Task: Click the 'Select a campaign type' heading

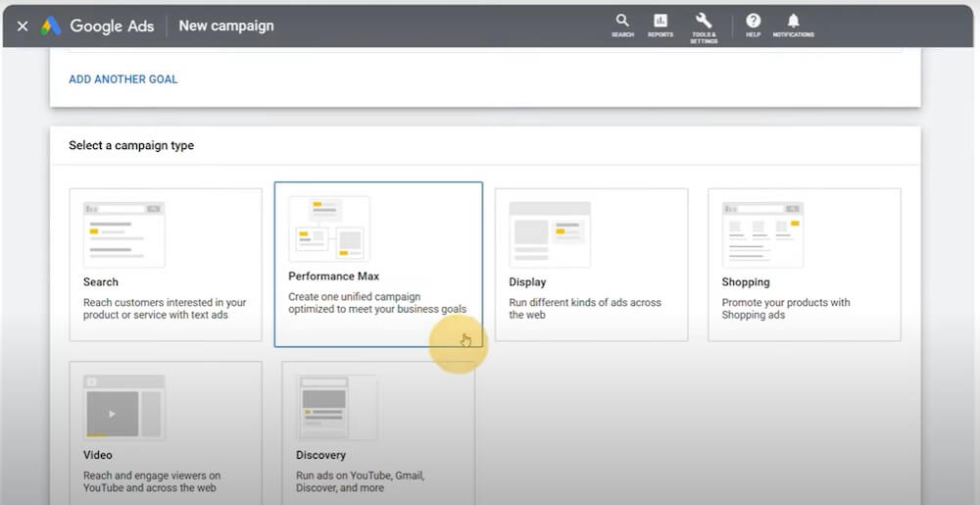Action: point(131,146)
